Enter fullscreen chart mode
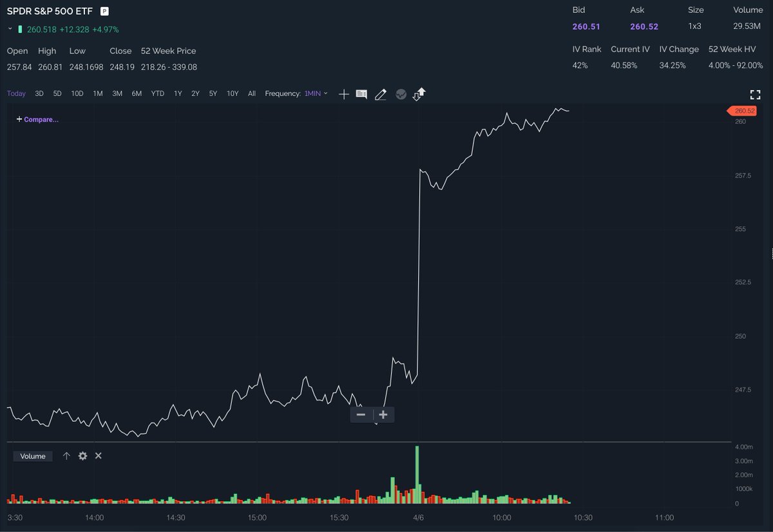Viewport: 773px width, 532px height. click(x=756, y=95)
